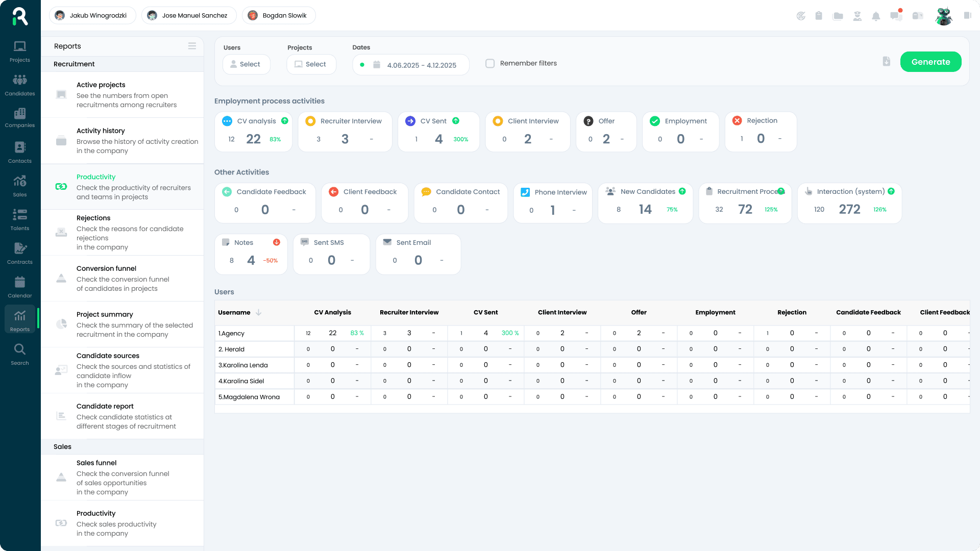Open the Projects Select dropdown
The width and height of the screenshot is (980, 551).
click(311, 64)
